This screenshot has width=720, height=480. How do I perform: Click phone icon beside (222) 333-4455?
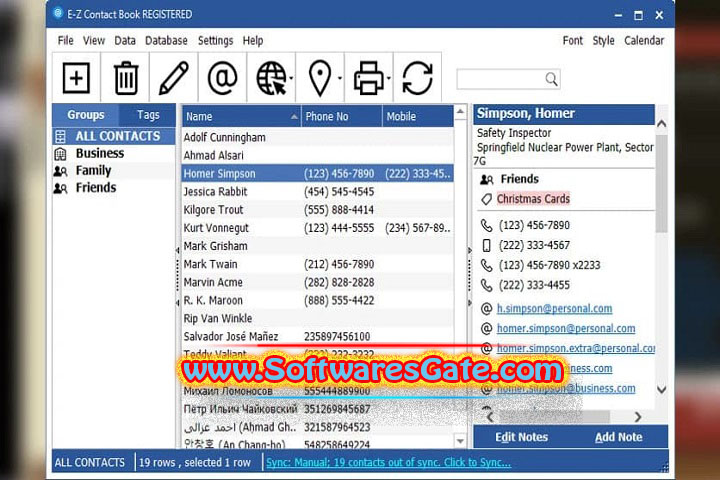[486, 286]
